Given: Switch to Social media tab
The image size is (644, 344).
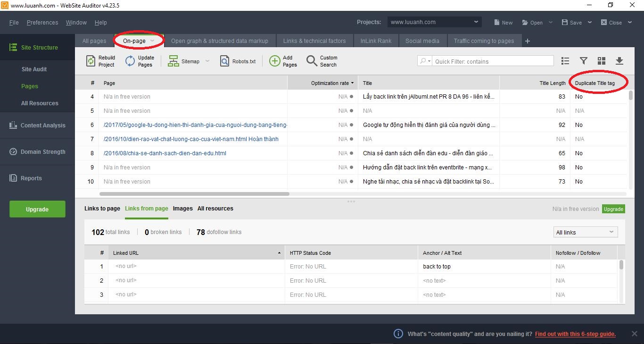Looking at the screenshot, I should [422, 41].
